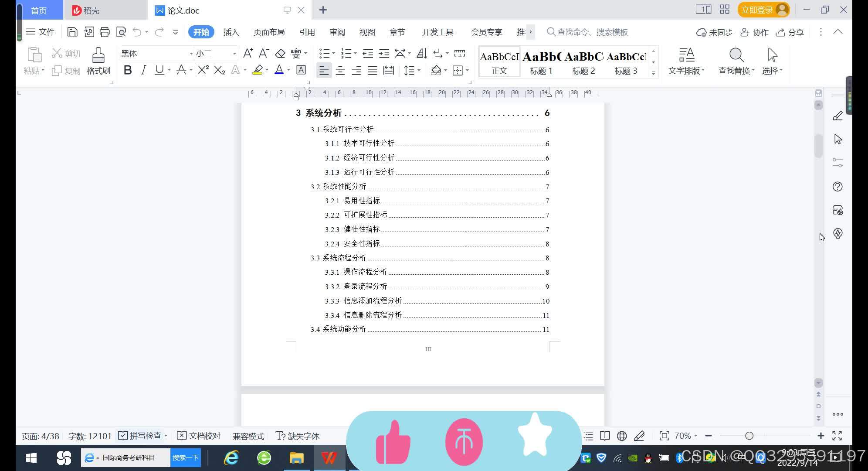868x471 pixels.
Task: Click the vertical scrollbar thumb
Action: (818, 146)
